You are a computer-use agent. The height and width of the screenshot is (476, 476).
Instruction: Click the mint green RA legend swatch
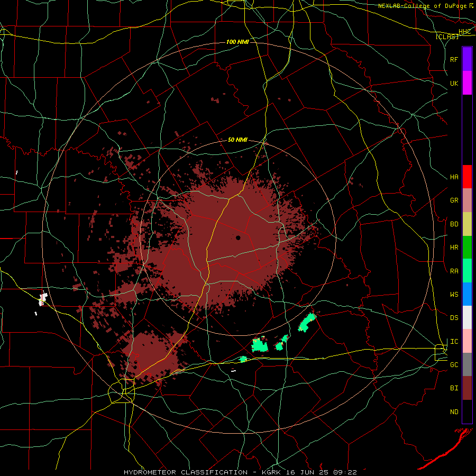pos(467,271)
